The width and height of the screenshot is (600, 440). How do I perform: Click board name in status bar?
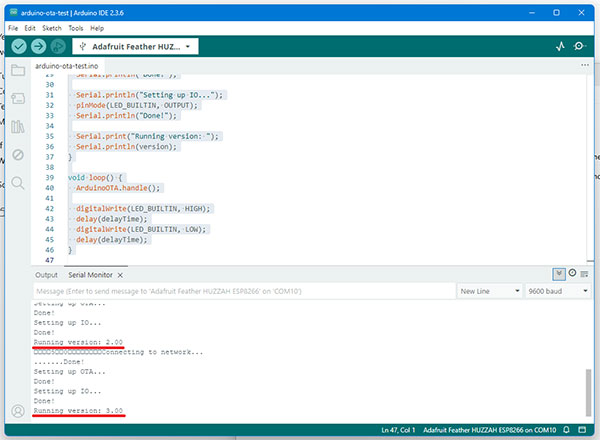click(489, 430)
